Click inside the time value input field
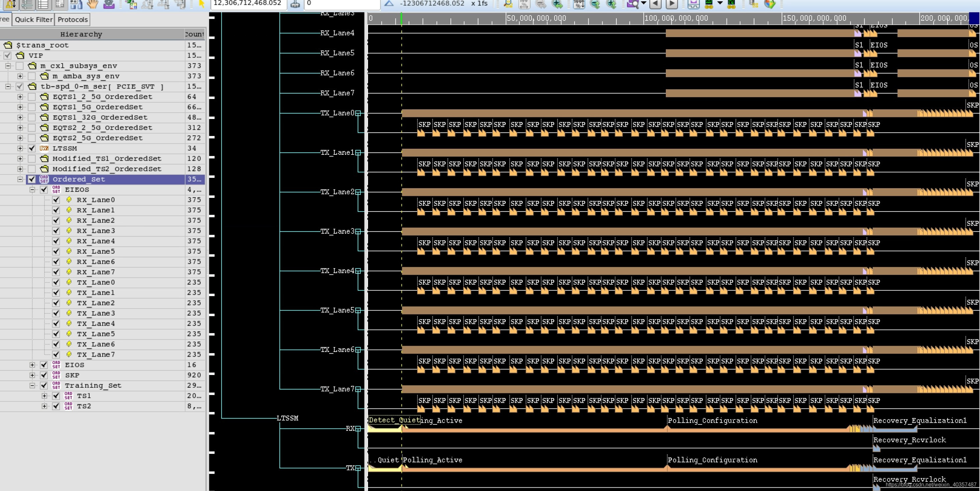 click(x=247, y=5)
